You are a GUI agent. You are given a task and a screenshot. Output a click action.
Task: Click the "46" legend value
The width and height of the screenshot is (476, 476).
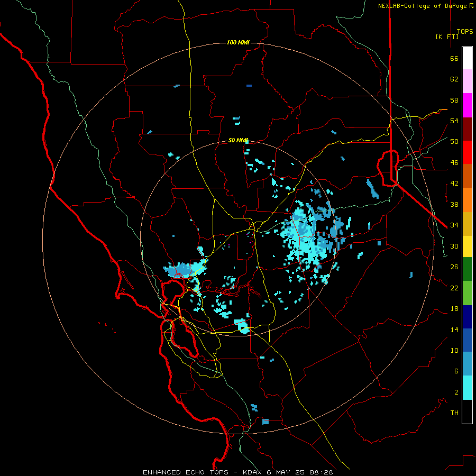(454, 163)
